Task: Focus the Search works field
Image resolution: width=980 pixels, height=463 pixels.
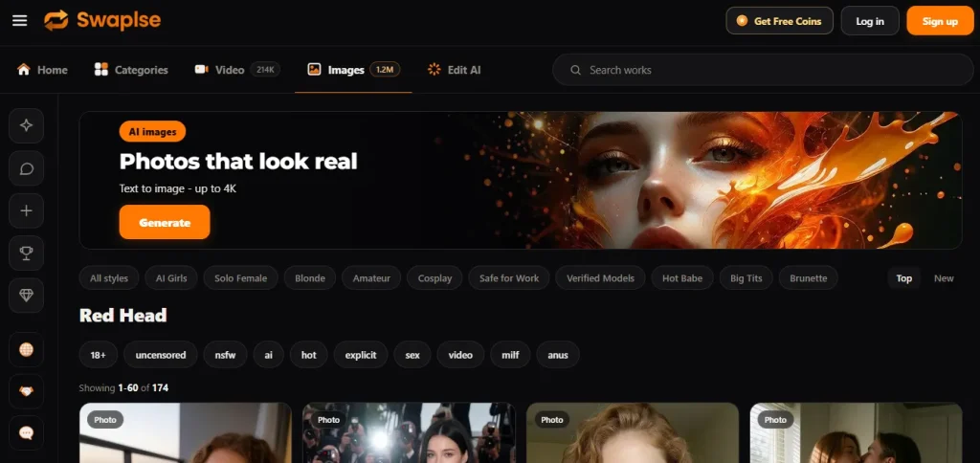Action: coord(763,70)
